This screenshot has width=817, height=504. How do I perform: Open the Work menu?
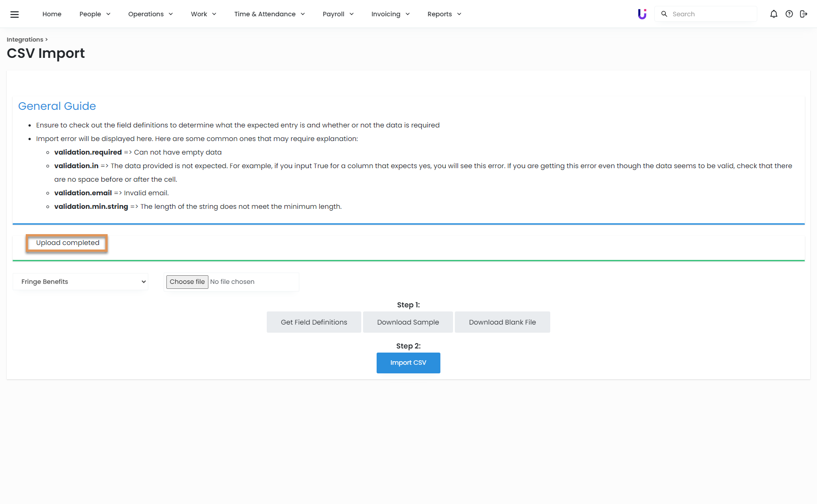click(203, 14)
